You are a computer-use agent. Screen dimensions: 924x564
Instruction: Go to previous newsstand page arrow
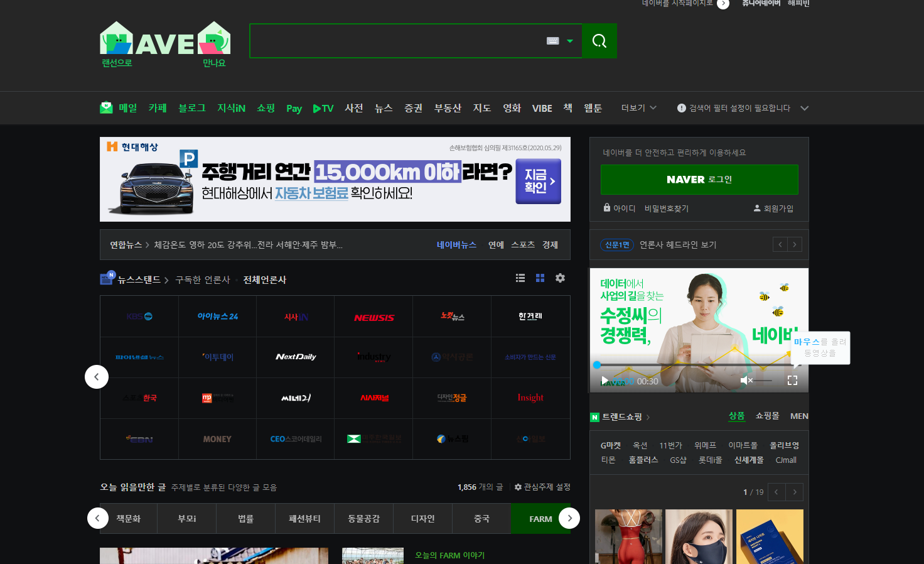point(97,377)
